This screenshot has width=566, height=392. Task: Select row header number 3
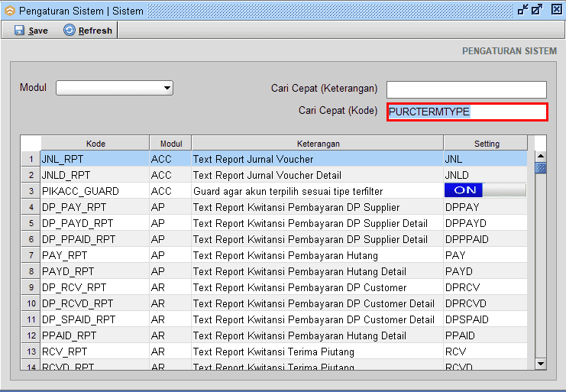pyautogui.click(x=31, y=191)
